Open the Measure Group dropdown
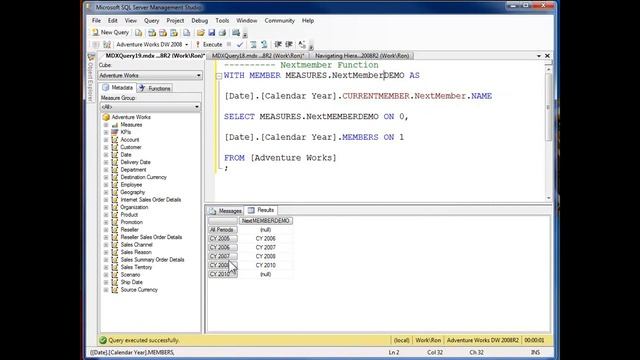Viewport: 640px width, 360px height. click(x=150, y=107)
